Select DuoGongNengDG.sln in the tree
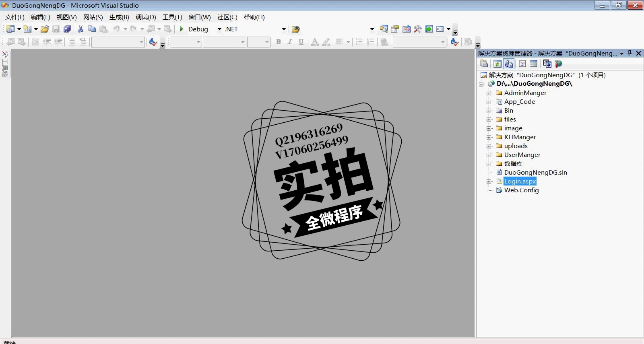This screenshot has height=344, width=644. (535, 173)
